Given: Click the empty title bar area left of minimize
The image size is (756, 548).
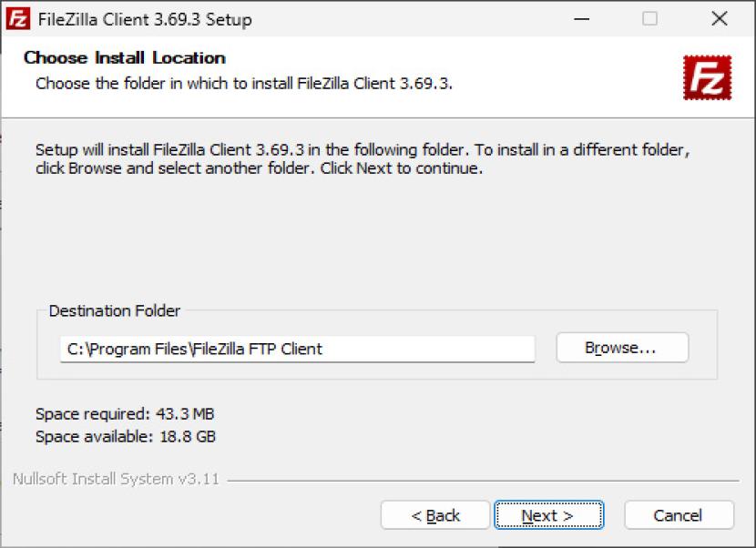Looking at the screenshot, I should pyautogui.click(x=410, y=19).
